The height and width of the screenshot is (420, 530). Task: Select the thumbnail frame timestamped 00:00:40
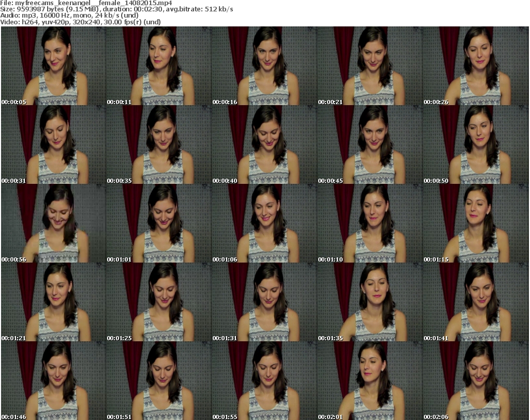pos(264,144)
